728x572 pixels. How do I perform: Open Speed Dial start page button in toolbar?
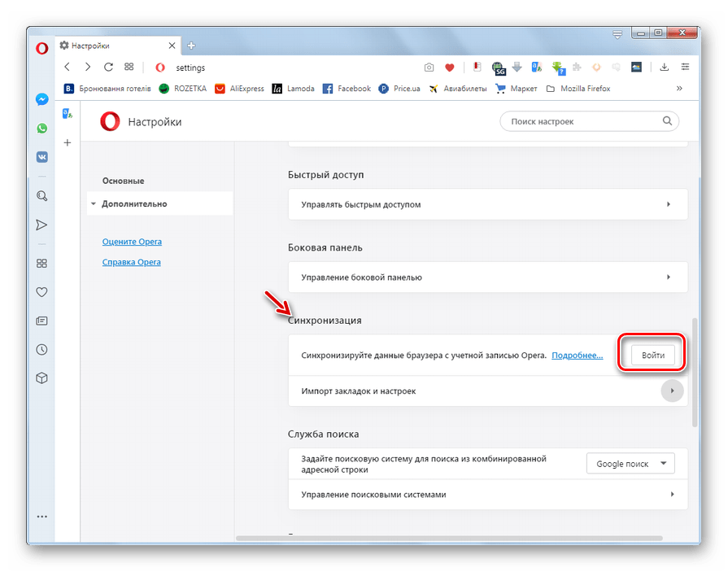pos(129,67)
